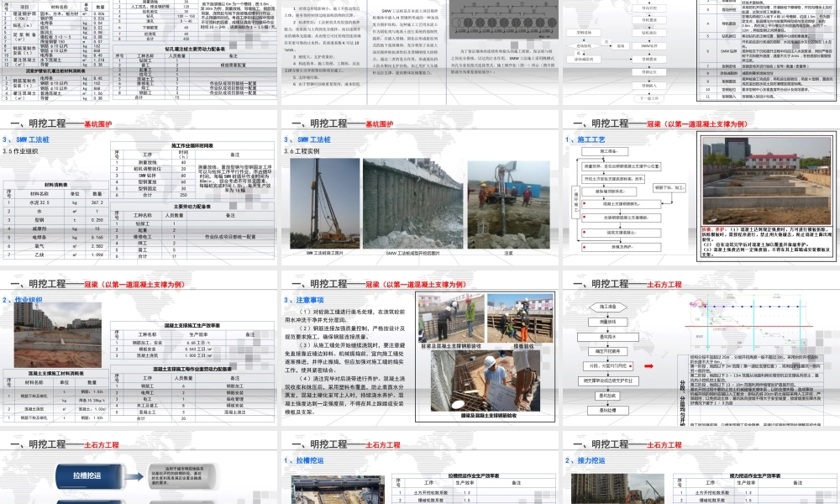Screen dimensions: 840x504
Task: Click the grouting workers photo labeled 注浆
Action: pos(508,205)
